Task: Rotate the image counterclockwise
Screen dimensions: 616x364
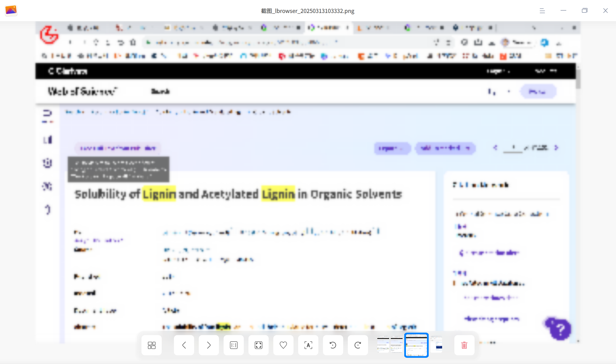Action: click(333, 345)
